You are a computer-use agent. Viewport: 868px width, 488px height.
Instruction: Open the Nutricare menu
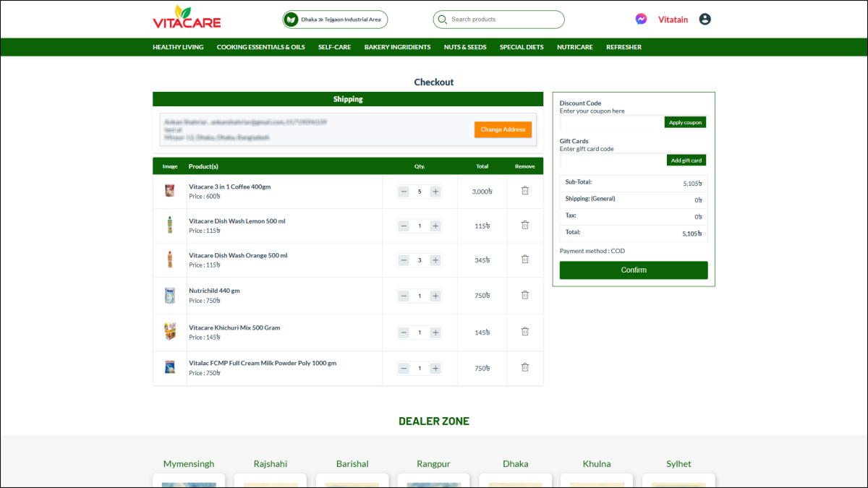tap(575, 47)
